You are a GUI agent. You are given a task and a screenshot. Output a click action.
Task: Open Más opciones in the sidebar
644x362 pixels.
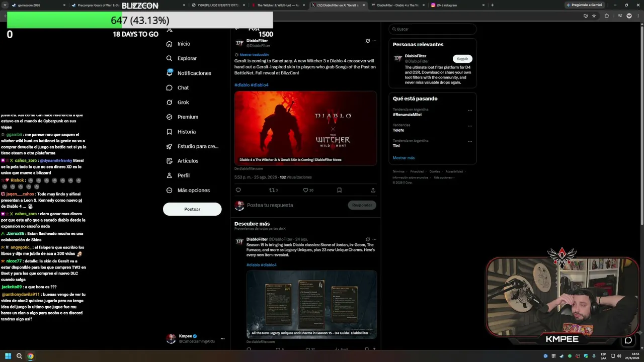pyautogui.click(x=188, y=190)
